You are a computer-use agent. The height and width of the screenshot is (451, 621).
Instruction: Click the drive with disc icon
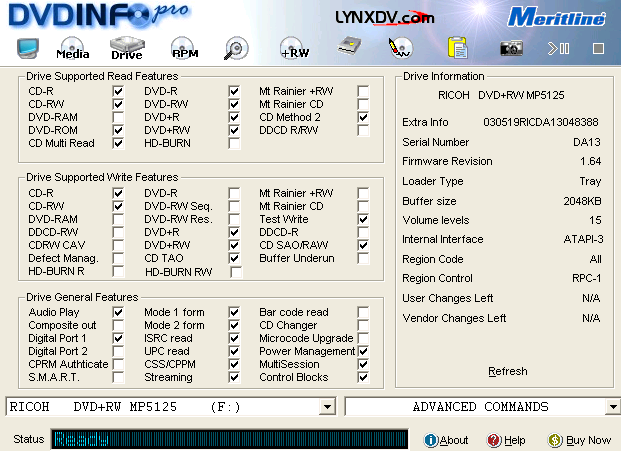click(349, 46)
